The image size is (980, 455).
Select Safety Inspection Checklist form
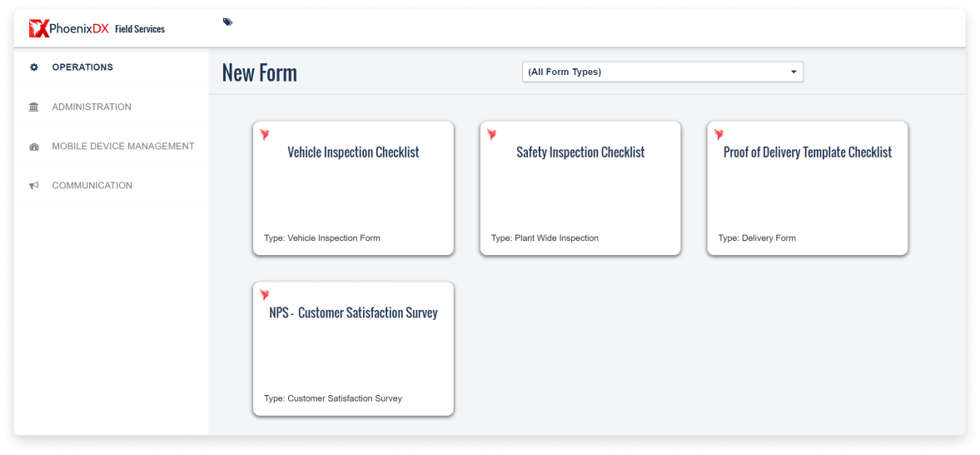(x=580, y=152)
